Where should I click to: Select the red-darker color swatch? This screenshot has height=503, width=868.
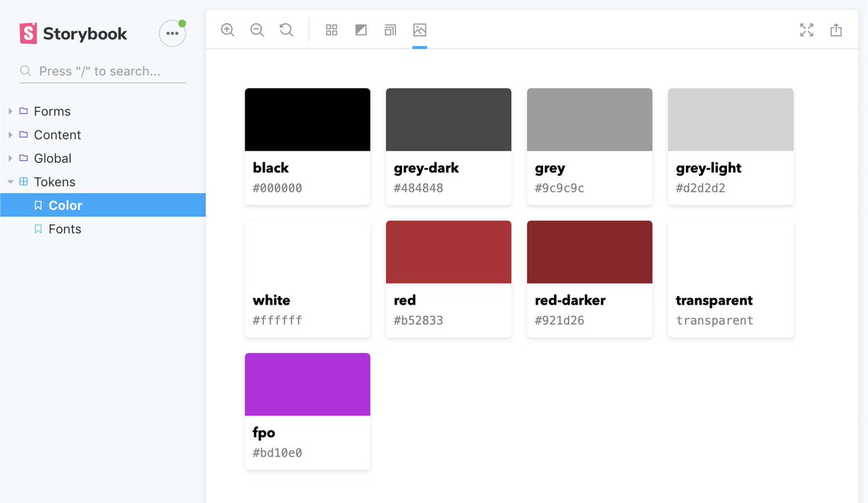point(590,252)
